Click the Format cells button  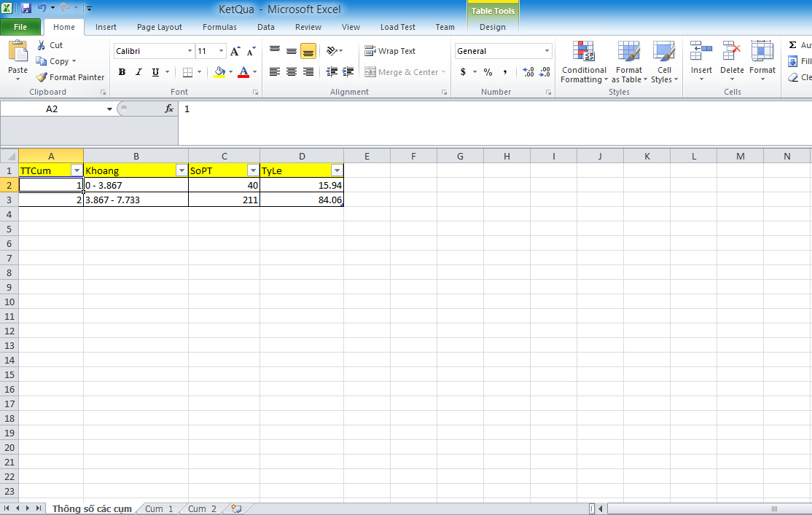pyautogui.click(x=762, y=61)
